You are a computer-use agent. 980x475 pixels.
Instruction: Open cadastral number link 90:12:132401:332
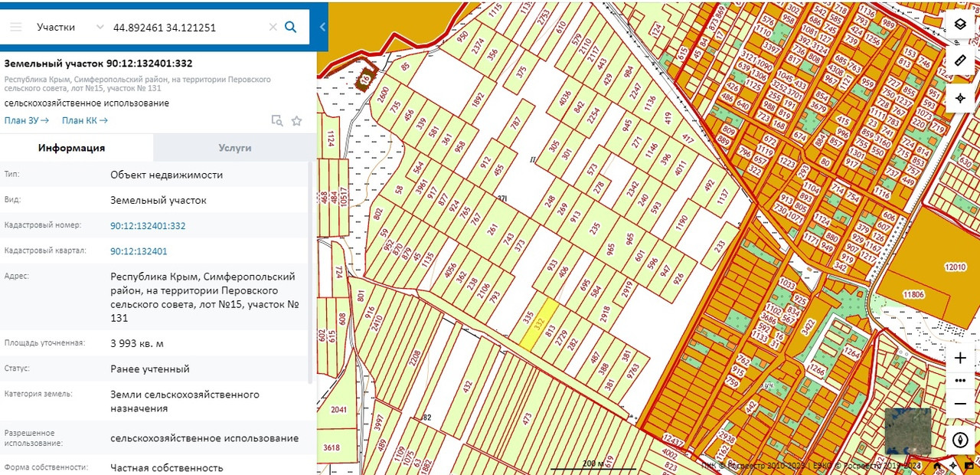click(x=148, y=226)
